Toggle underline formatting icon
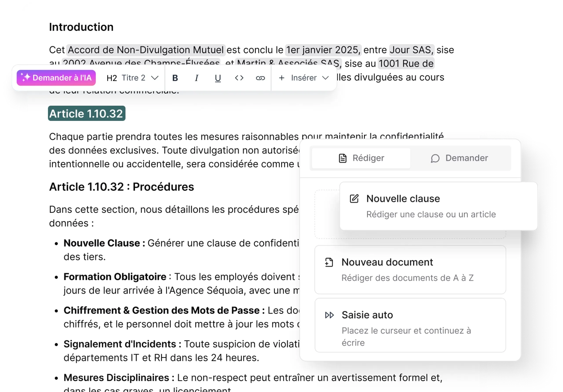Viewport: 563px width, 392px height. 218,78
